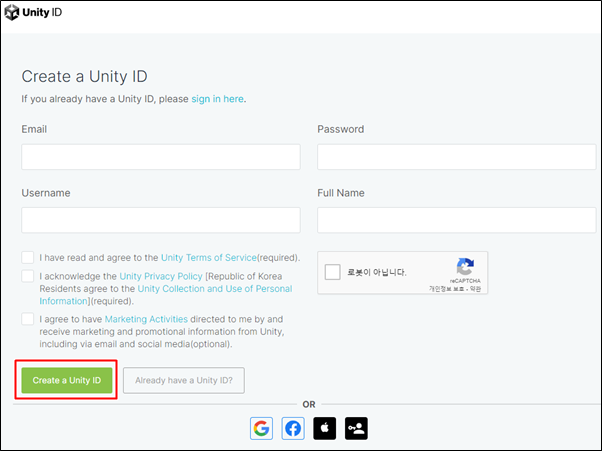Screen dimensions: 602x451
Task: Sign up with the Facebook icon
Action: point(293,428)
